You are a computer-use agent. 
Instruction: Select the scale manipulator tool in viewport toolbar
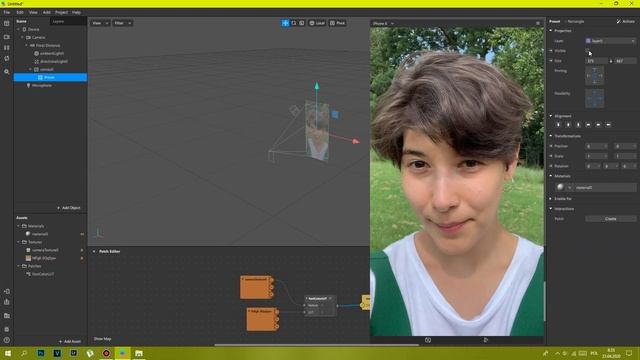click(302, 23)
